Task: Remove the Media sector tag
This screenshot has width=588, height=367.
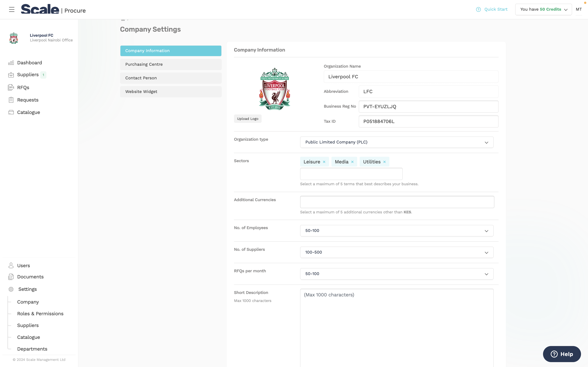Action: point(352,162)
